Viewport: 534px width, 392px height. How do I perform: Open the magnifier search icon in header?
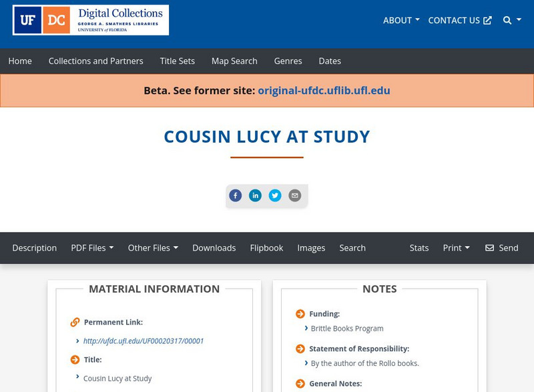point(507,21)
